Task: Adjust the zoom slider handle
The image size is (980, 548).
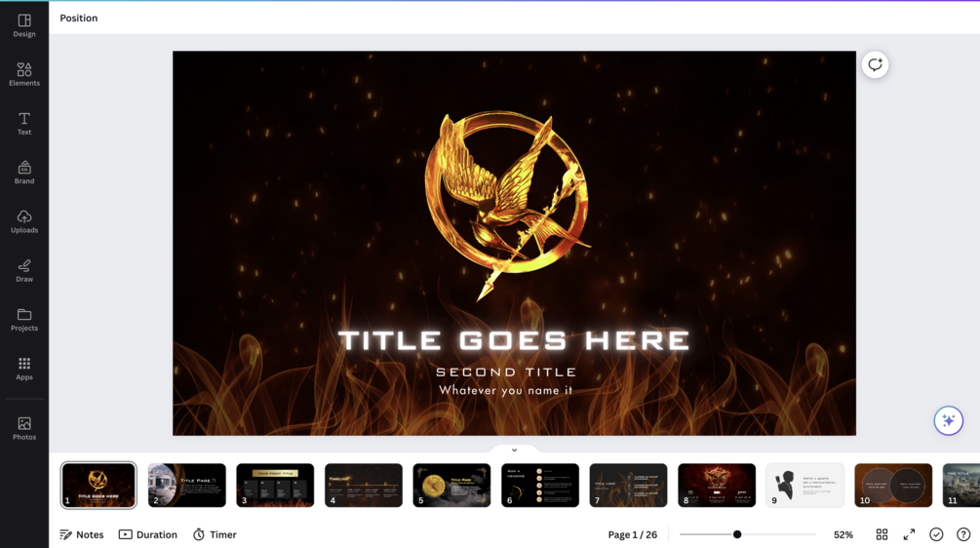Action: (x=737, y=534)
